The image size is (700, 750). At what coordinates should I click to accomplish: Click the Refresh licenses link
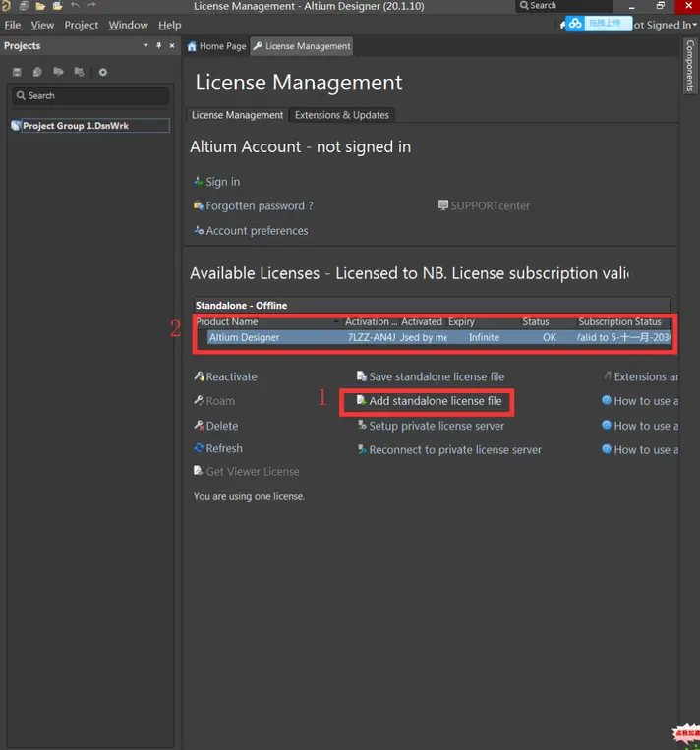[218, 448]
